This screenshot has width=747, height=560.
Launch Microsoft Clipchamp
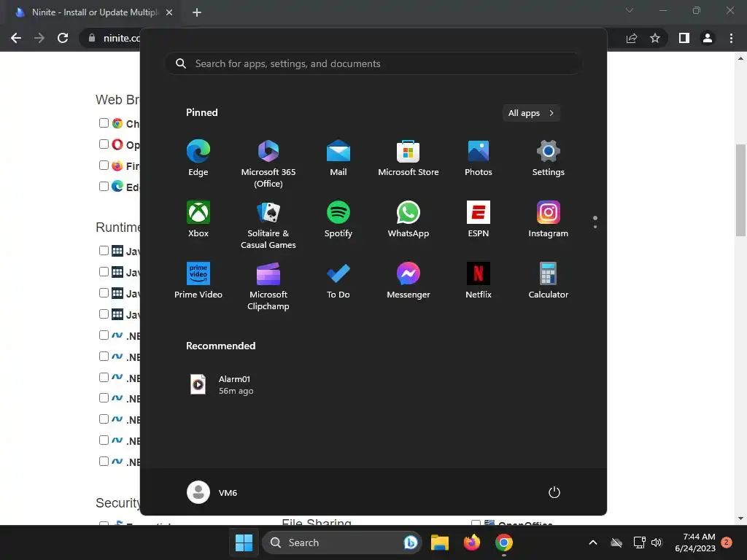point(268,286)
